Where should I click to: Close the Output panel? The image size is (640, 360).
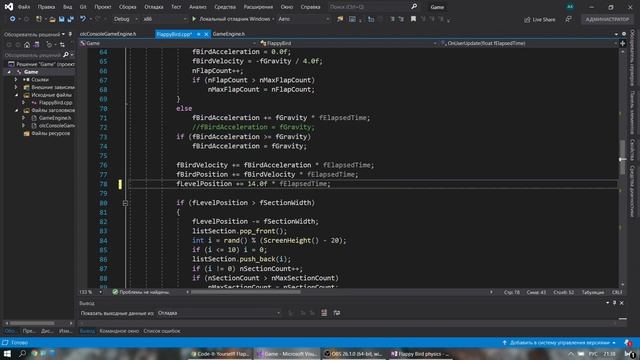point(622,303)
